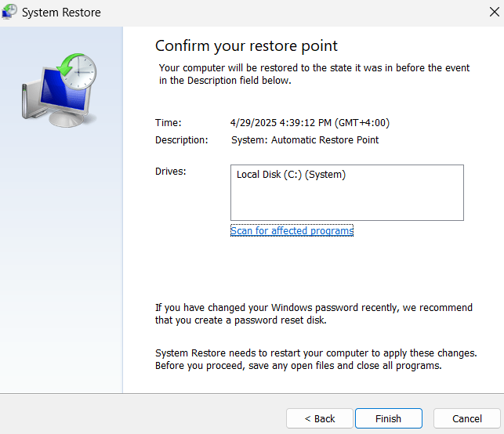Image resolution: width=504 pixels, height=434 pixels.
Task: Click the Drives: field label
Action: click(x=171, y=171)
